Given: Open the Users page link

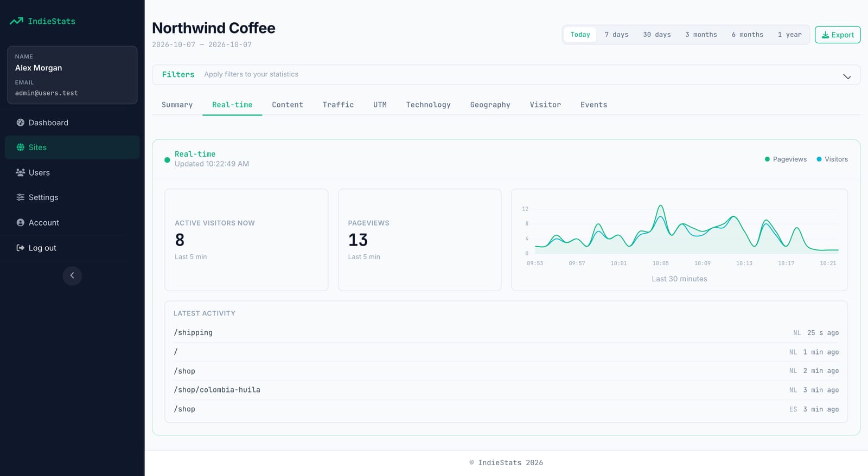Looking at the screenshot, I should (x=72, y=172).
